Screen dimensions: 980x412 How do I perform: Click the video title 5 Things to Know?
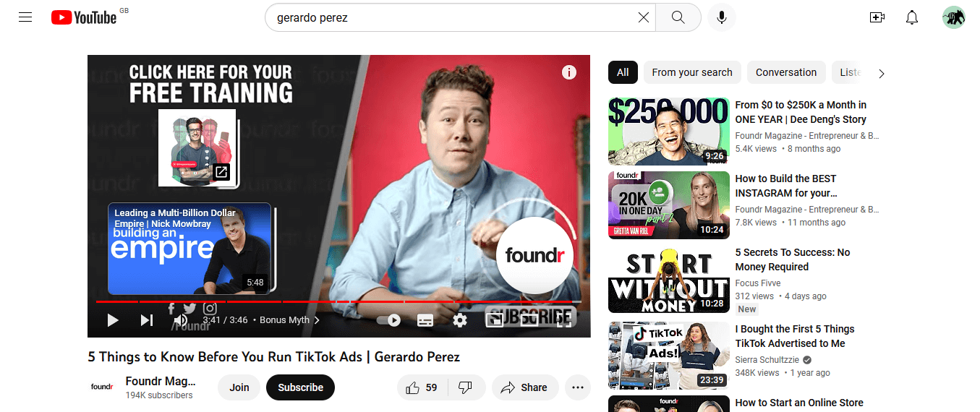click(274, 356)
